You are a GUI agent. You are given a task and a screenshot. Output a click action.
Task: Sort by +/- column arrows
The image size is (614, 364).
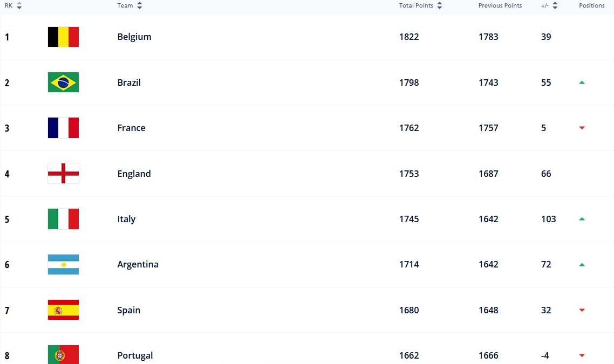(555, 5)
